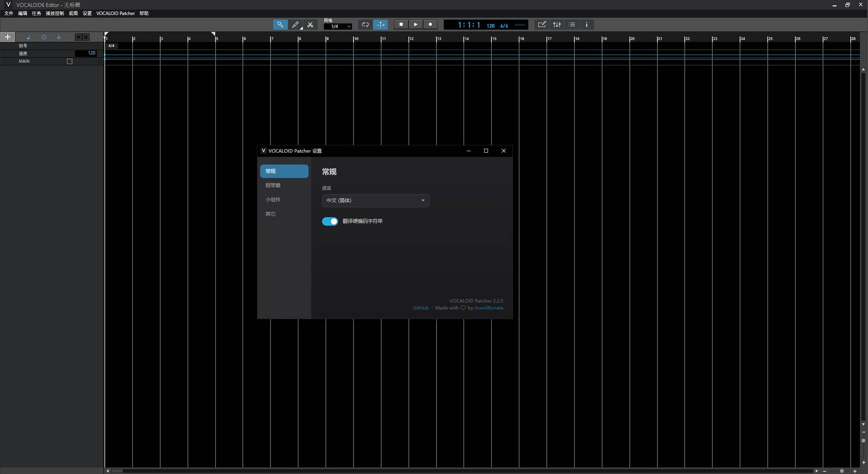
Task: Toggle the 翻译硬编码字符串 switch
Action: (x=330, y=221)
